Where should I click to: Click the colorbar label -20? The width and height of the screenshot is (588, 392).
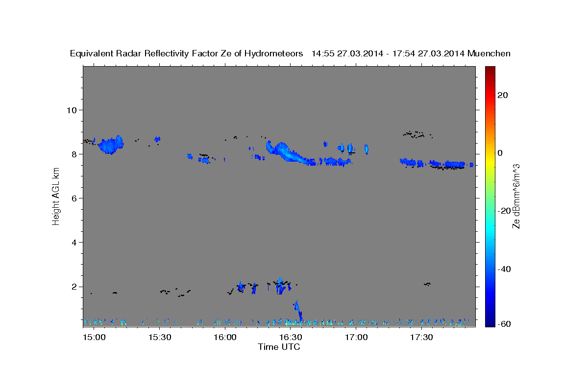pos(504,211)
